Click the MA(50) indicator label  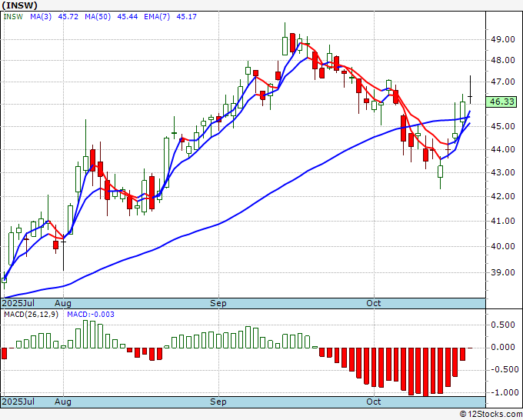98,17
